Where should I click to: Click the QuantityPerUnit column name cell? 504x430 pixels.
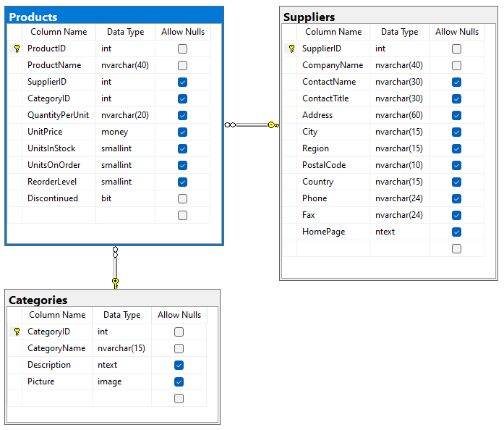(58, 115)
